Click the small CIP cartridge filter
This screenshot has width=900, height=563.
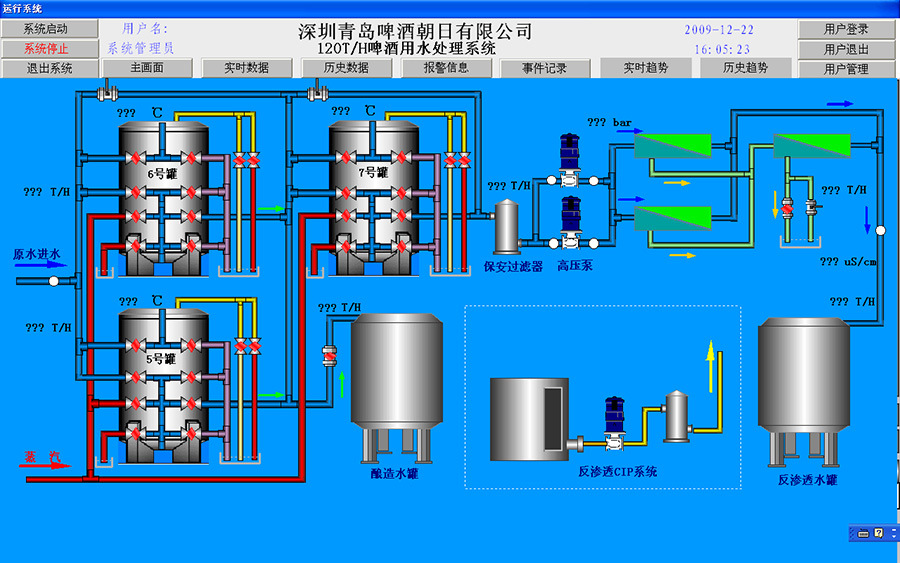[677, 416]
